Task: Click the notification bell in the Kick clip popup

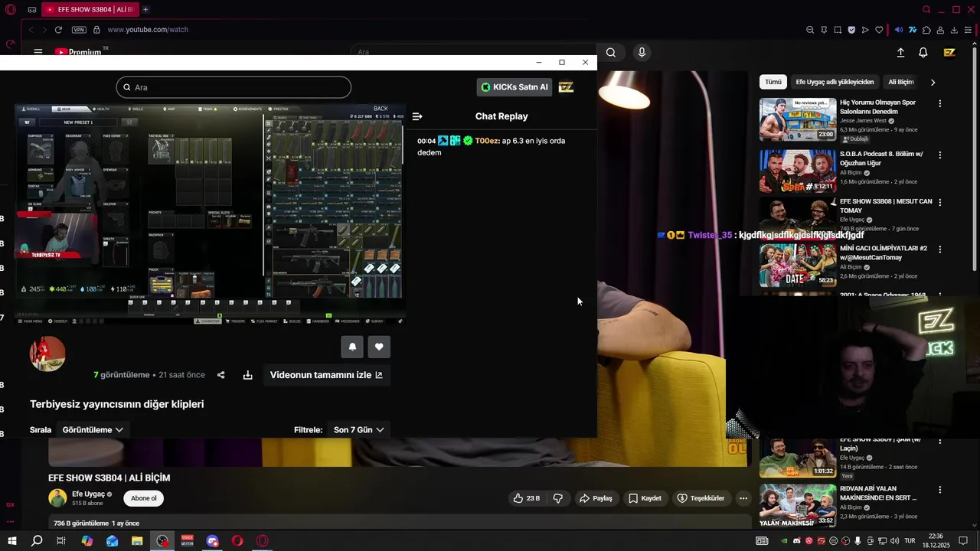Action: pos(352,347)
